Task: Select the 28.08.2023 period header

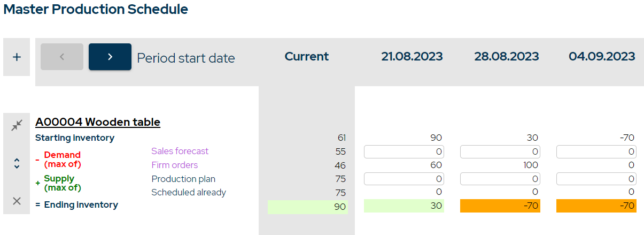Action: tap(507, 57)
